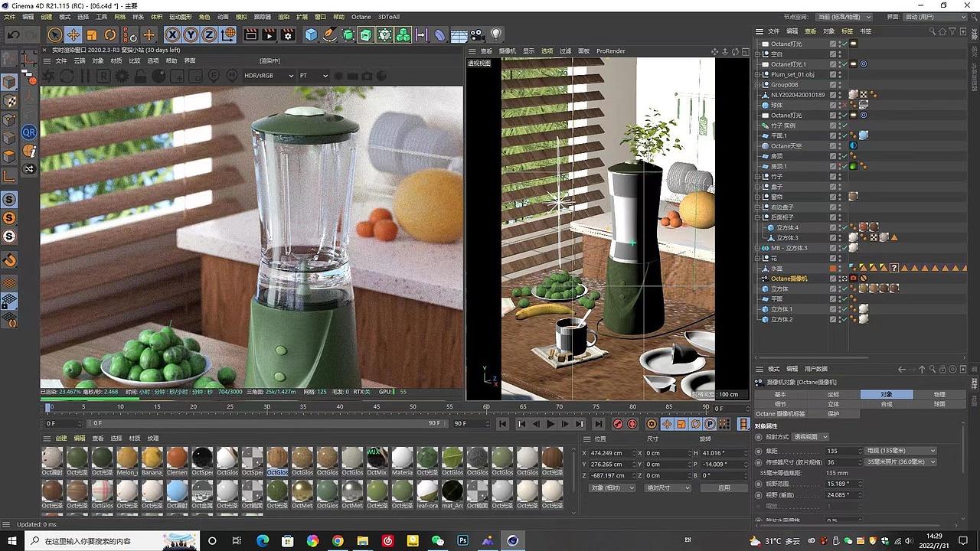Activate the Move tool
Screen dimensions: 980x551
point(73,34)
